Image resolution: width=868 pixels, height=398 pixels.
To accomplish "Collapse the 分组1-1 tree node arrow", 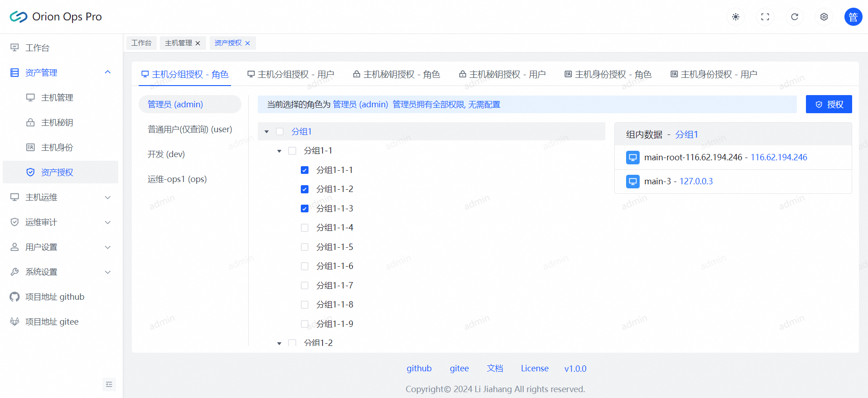I will tap(279, 151).
